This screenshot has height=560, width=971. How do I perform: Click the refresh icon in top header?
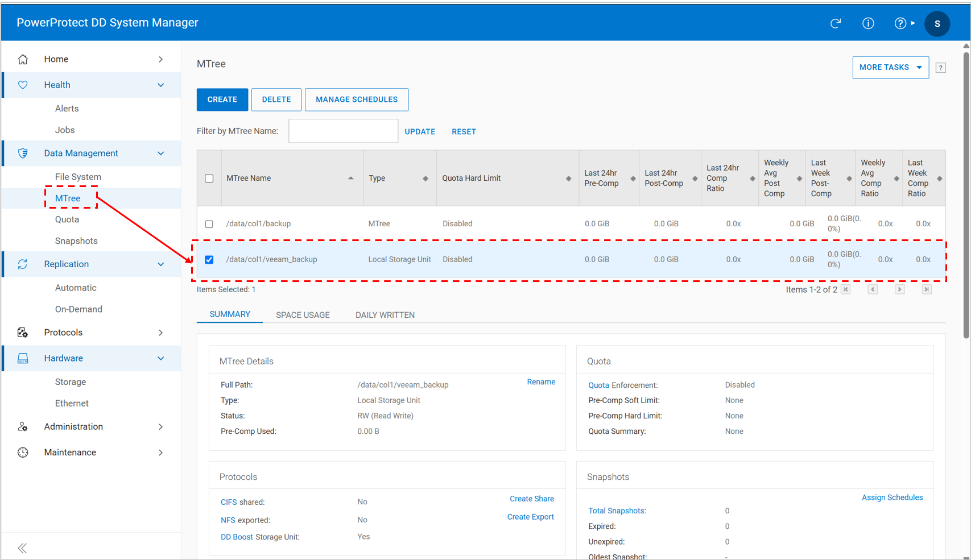[835, 23]
